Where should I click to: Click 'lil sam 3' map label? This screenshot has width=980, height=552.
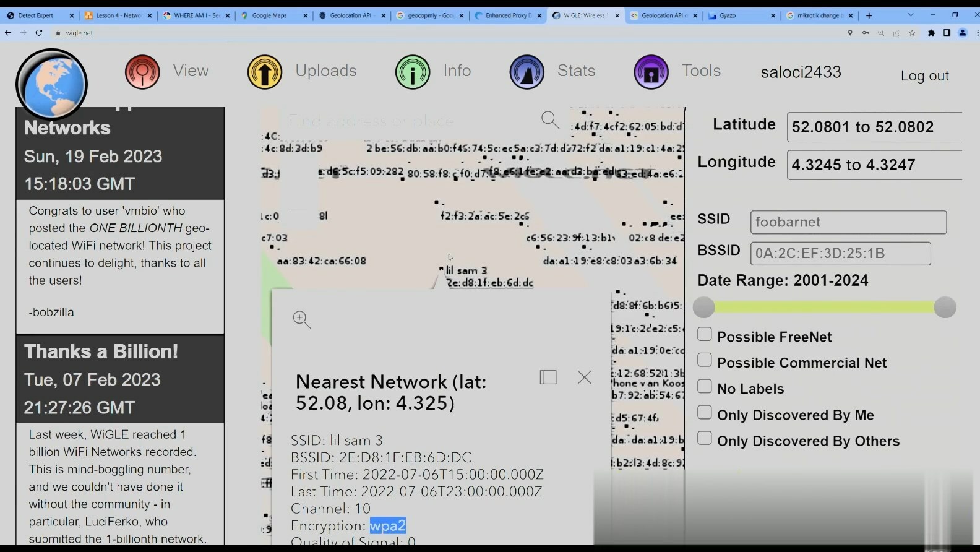click(466, 271)
